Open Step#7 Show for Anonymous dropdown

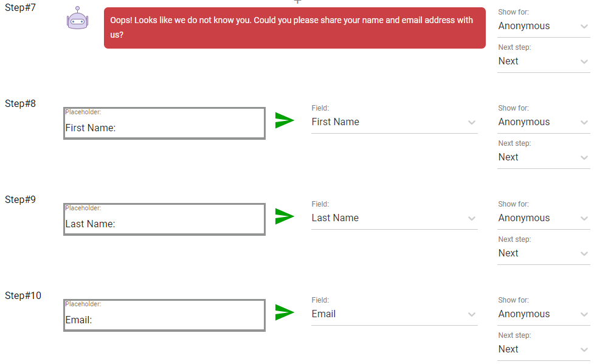tap(544, 26)
